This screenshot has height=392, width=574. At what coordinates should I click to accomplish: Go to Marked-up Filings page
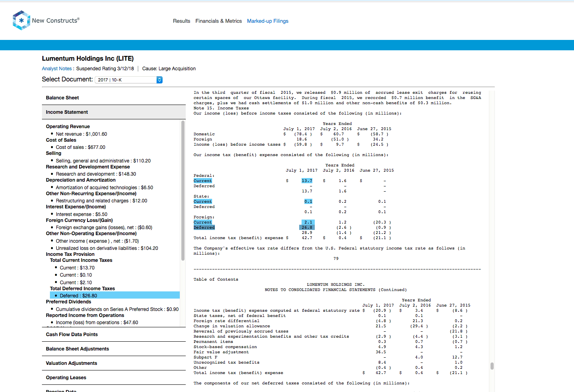coord(268,21)
